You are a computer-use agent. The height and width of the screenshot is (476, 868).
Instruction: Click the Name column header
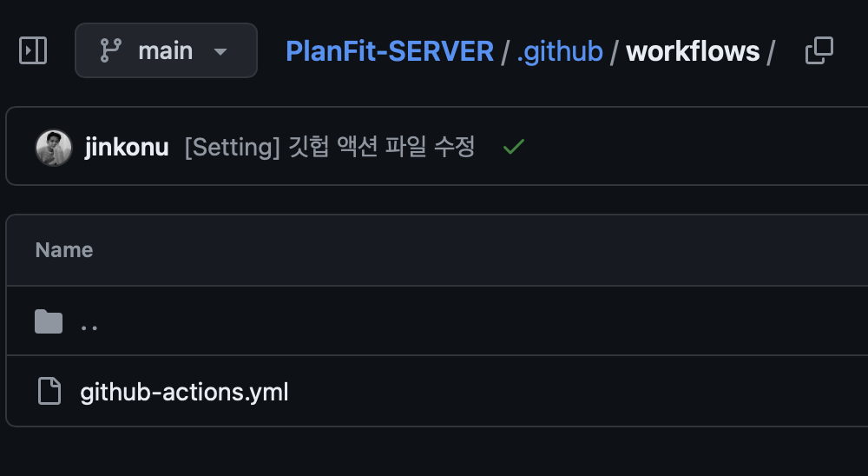64,250
